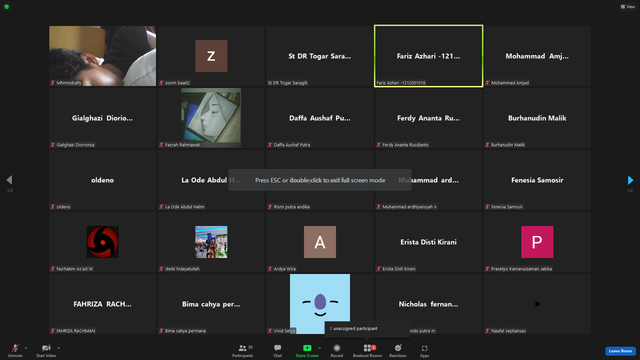
Task: Select Daffa Aushaf Putra's tile
Action: (x=320, y=118)
